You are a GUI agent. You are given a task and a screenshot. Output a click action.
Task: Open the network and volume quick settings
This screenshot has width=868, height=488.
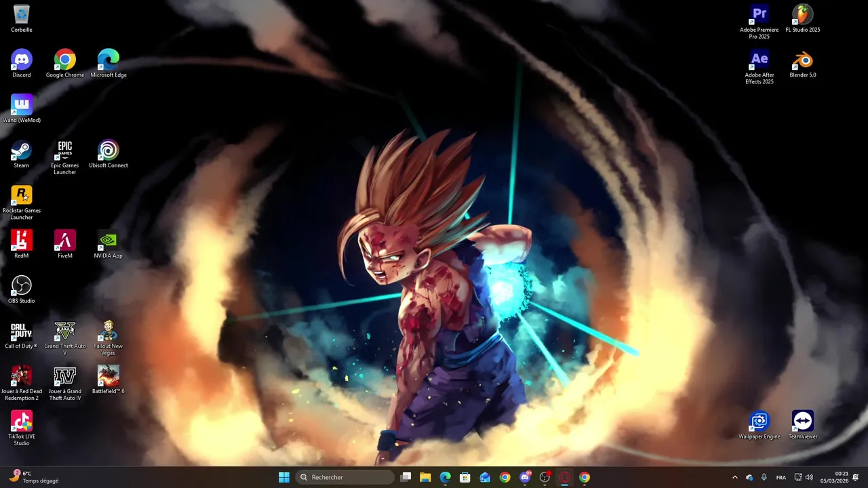[804, 477]
